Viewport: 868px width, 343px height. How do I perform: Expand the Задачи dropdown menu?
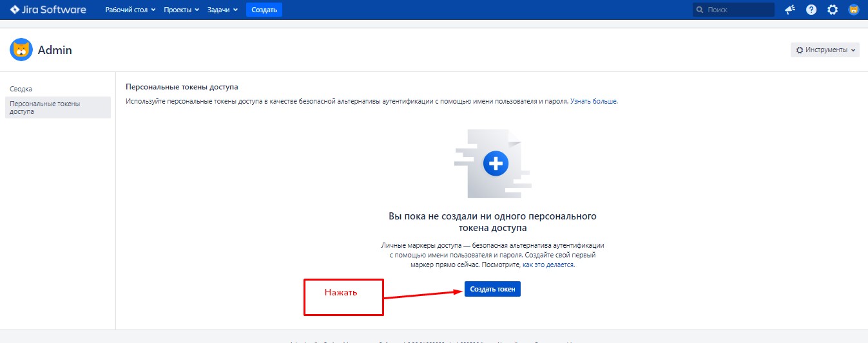click(222, 10)
